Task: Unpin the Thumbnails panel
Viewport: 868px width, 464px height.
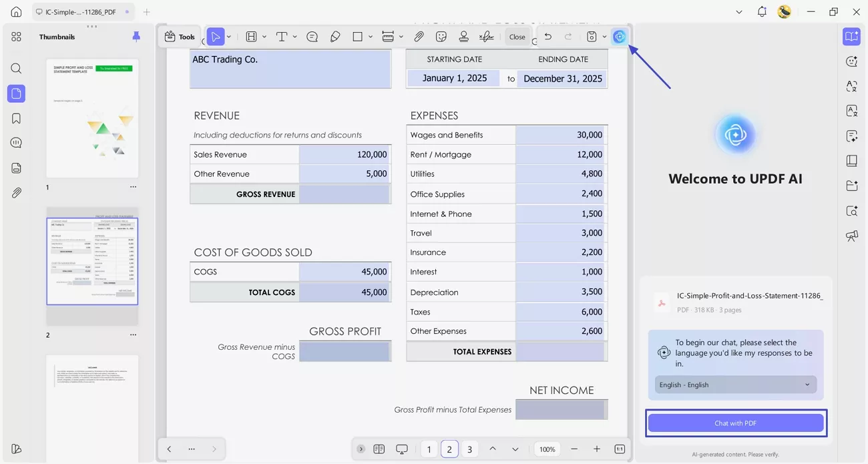Action: tap(136, 37)
